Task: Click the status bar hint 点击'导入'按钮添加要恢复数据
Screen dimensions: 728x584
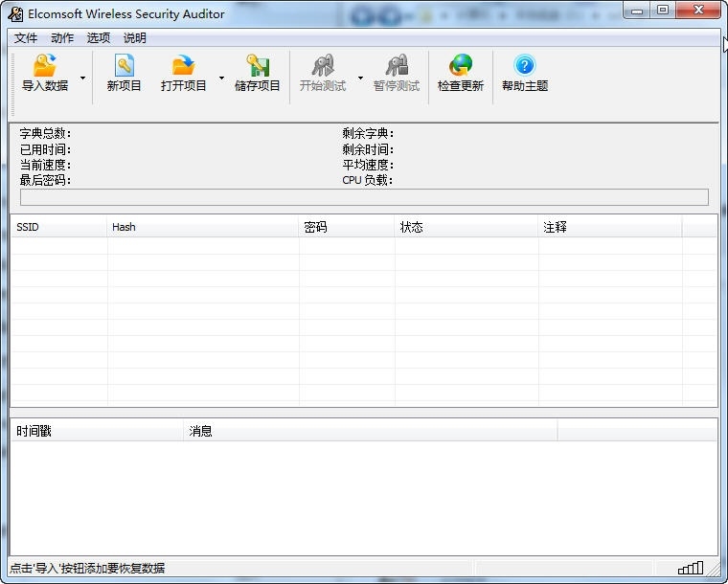Action: click(87, 568)
